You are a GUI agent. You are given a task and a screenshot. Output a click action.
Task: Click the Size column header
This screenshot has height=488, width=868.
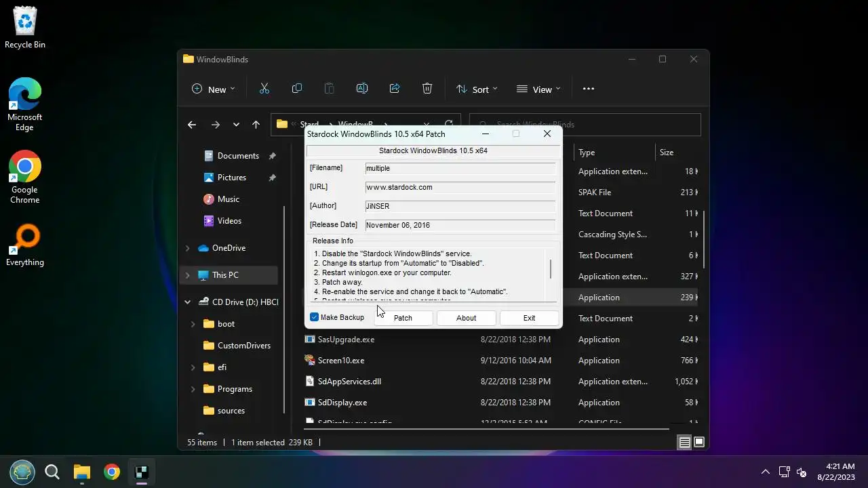point(677,152)
